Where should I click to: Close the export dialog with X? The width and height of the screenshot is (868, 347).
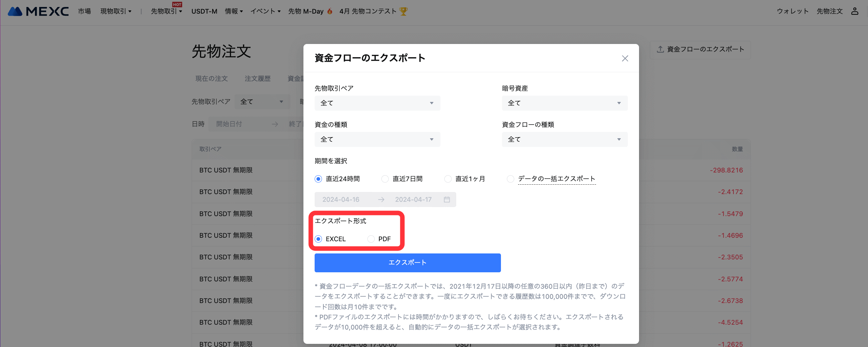tap(625, 58)
